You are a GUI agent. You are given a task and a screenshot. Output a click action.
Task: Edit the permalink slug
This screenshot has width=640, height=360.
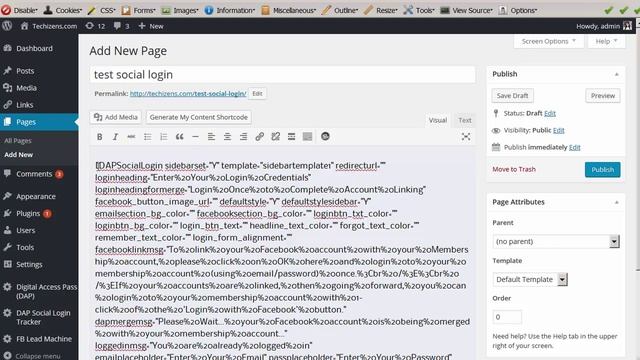pyautogui.click(x=257, y=93)
